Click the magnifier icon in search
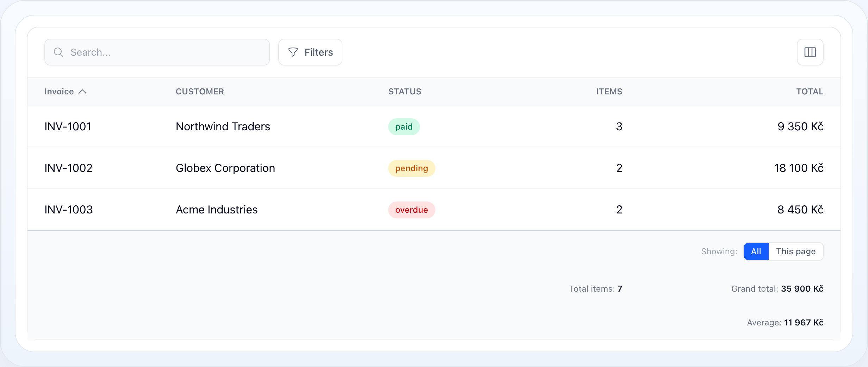The width and height of the screenshot is (868, 367). coord(58,52)
